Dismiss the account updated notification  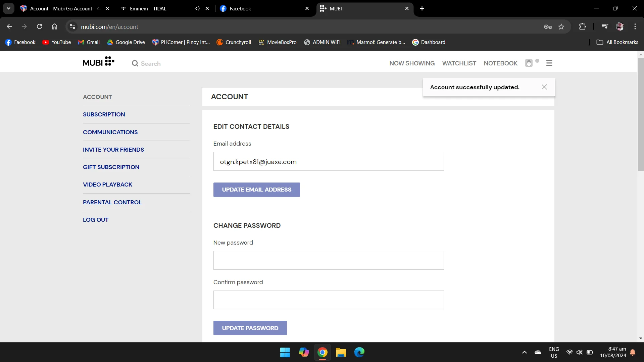click(x=544, y=87)
